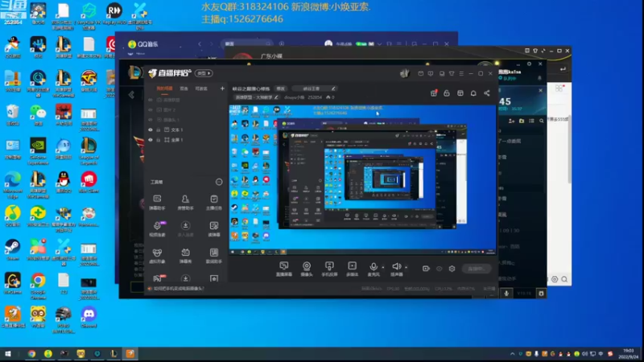Image resolution: width=644 pixels, height=362 pixels.
Task: Add a new scene with plus
Action: click(222, 88)
